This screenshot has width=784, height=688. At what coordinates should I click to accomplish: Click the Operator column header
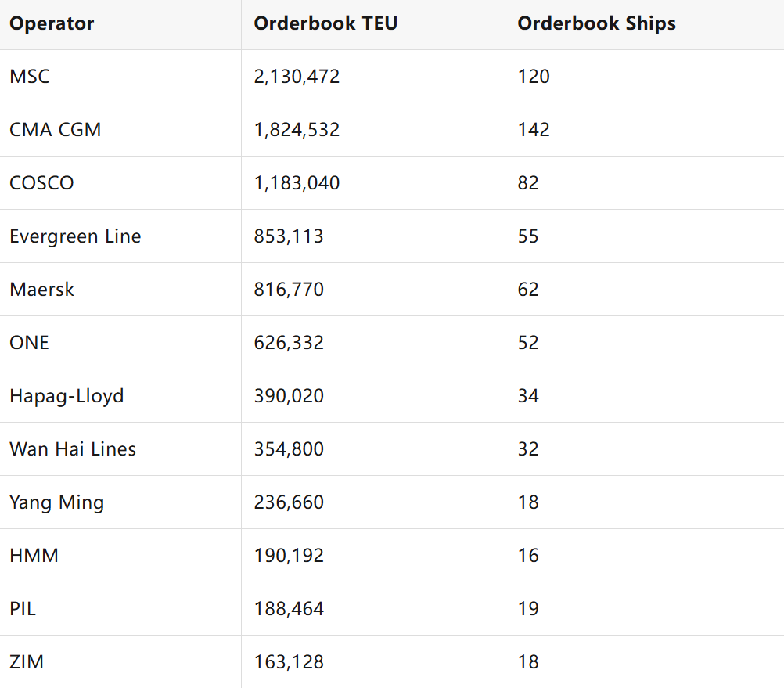coord(52,23)
